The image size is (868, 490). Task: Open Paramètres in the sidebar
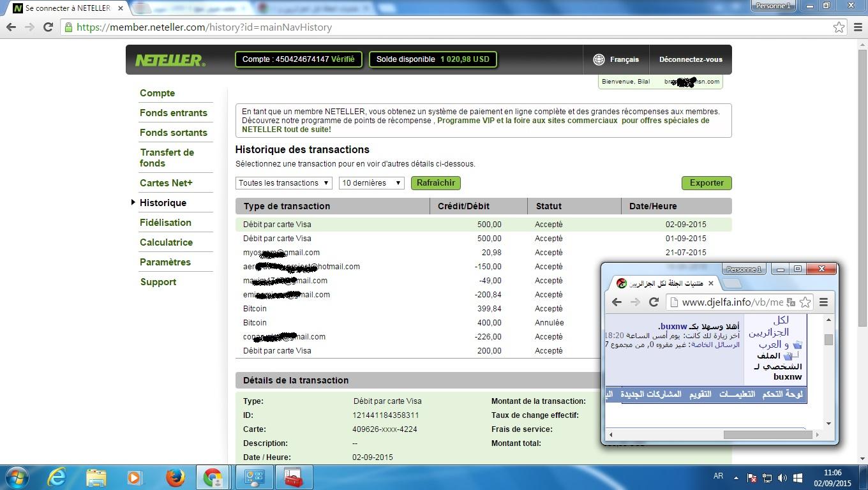165,262
